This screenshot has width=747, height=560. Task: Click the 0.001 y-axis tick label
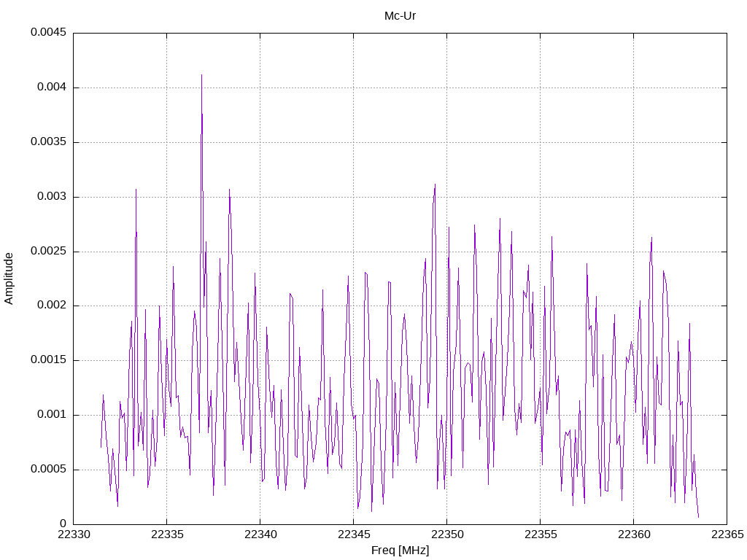52,414
